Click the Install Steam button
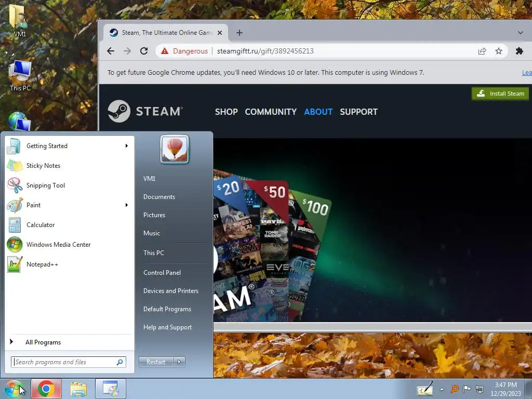The image size is (532, 399). click(500, 94)
